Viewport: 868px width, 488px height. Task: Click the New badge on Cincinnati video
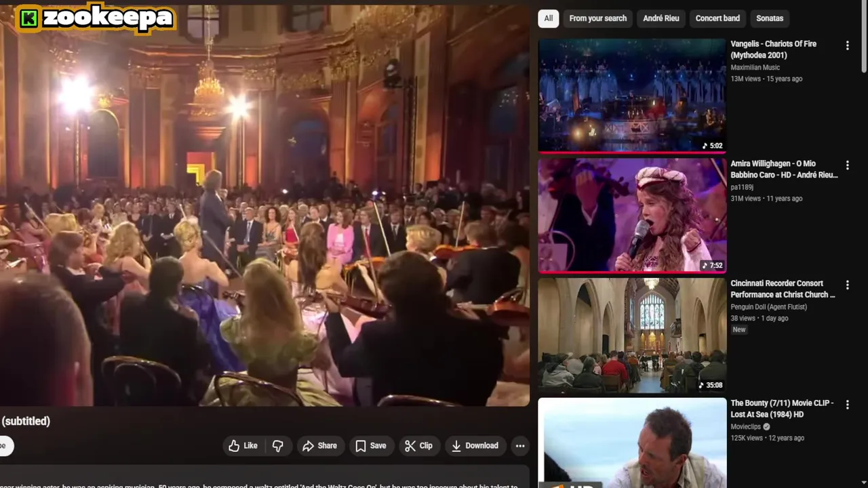[x=739, y=329]
